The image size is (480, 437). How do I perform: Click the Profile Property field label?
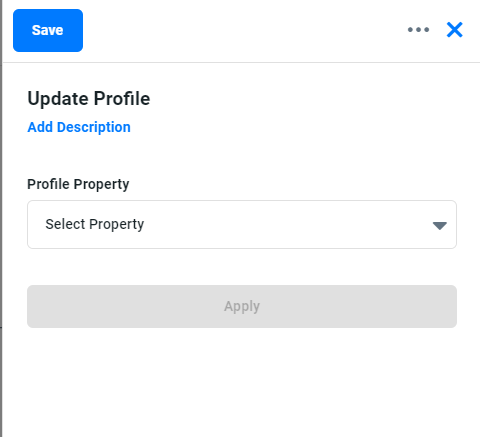tap(78, 184)
